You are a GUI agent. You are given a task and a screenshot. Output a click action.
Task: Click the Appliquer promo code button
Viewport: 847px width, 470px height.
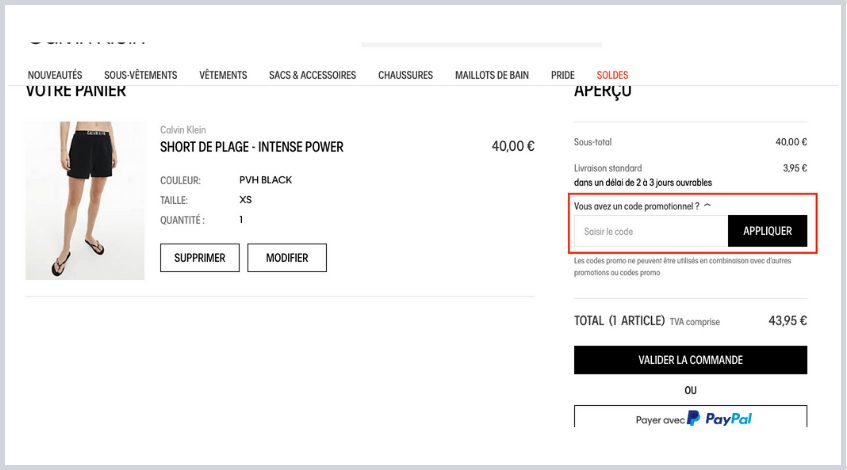pos(768,231)
